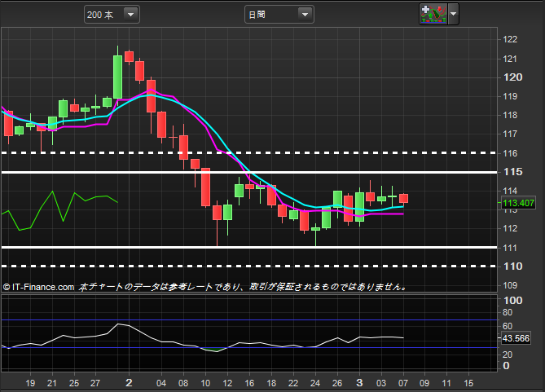Click the add indicator chart icon
This screenshot has width=545, height=392.
(433, 14)
